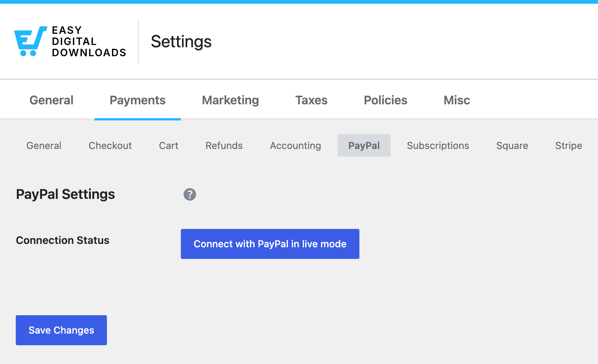Go to the Square sub-tab
Viewport: 598px width, 364px height.
click(x=512, y=146)
